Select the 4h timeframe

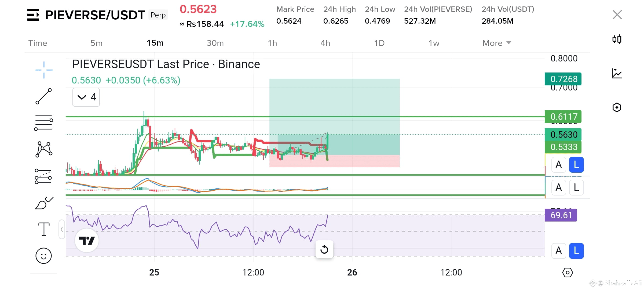(x=325, y=43)
